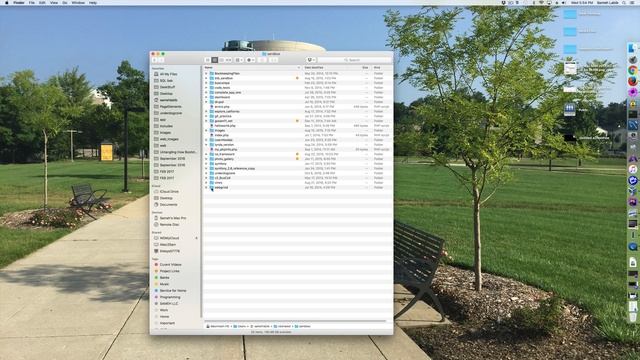
Task: Sort by the Kind column header
Action: pos(382,67)
